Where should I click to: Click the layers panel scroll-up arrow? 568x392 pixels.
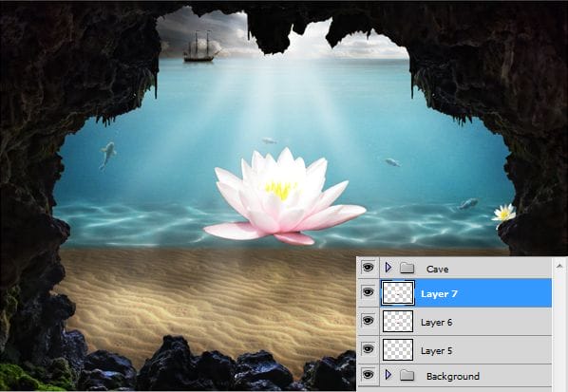click(559, 266)
